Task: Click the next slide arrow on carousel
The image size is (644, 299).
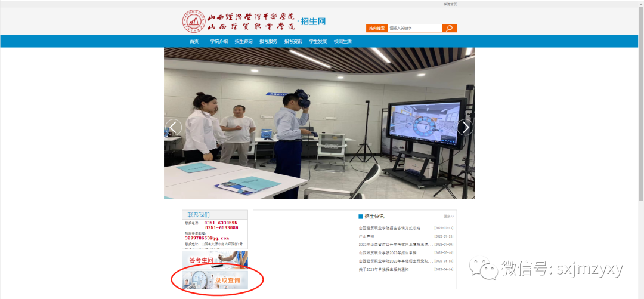Action: (x=465, y=127)
